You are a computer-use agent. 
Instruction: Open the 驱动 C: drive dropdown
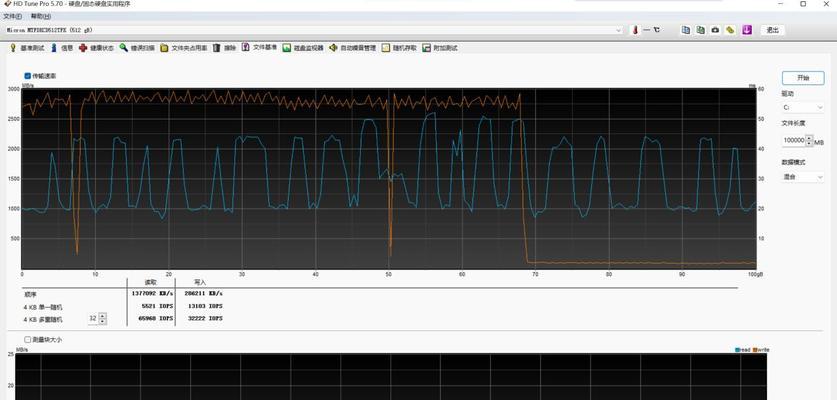(x=803, y=107)
